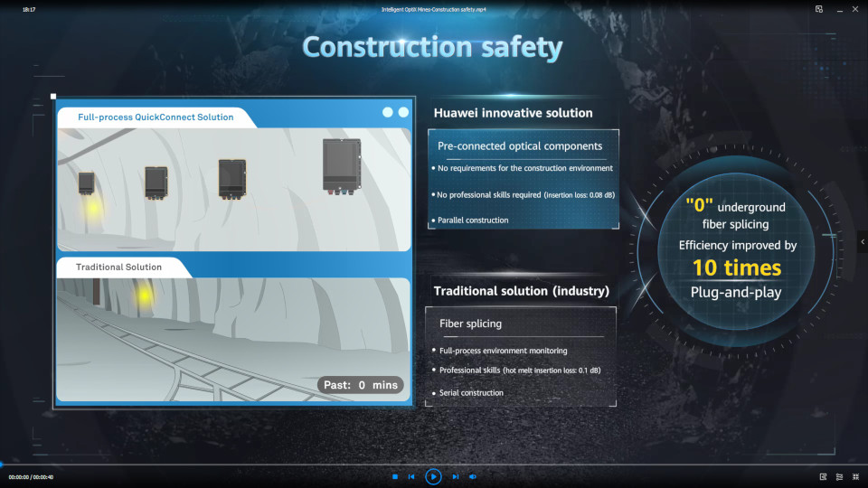
Task: Click the Full-process QuickConnect Solution tab
Action: pos(156,117)
